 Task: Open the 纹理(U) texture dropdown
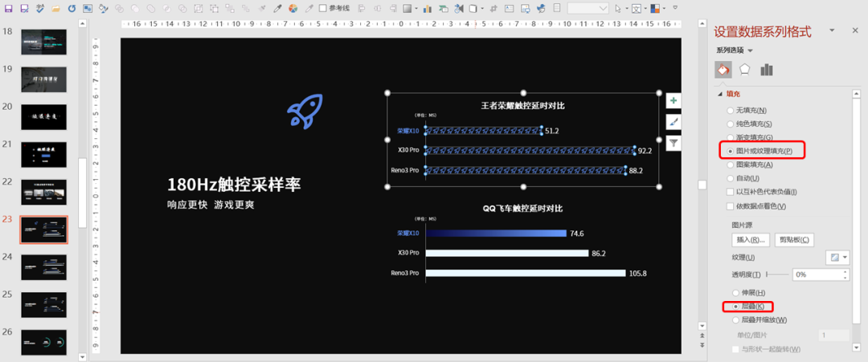click(837, 258)
